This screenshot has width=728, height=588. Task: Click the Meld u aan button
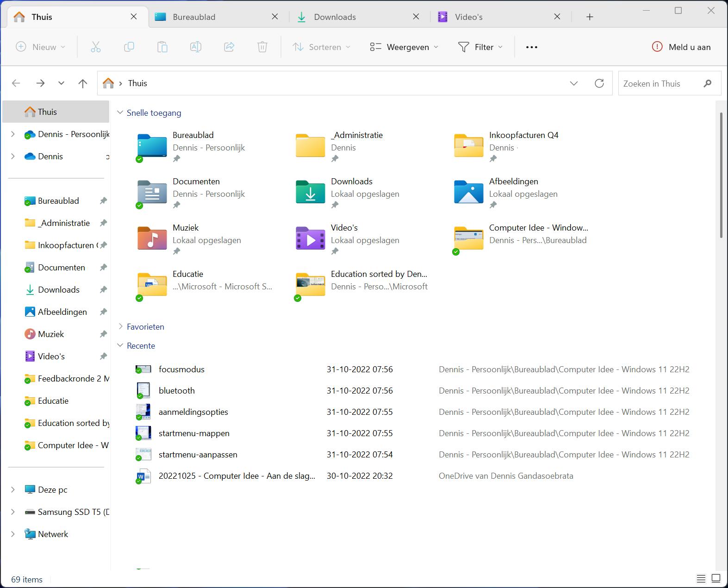pyautogui.click(x=681, y=47)
